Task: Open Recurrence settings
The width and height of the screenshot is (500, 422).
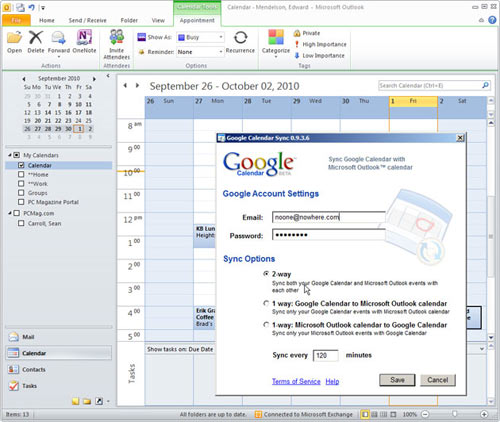Action: pyautogui.click(x=240, y=42)
